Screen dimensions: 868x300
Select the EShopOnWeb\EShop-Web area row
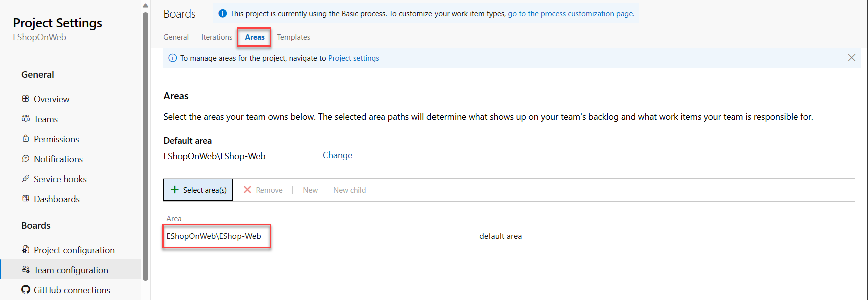point(214,236)
